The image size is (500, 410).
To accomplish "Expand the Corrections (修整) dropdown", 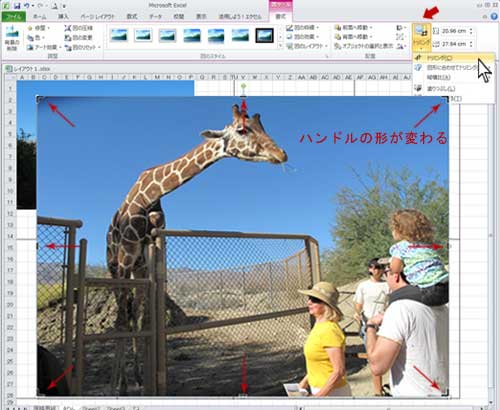I will (x=39, y=28).
